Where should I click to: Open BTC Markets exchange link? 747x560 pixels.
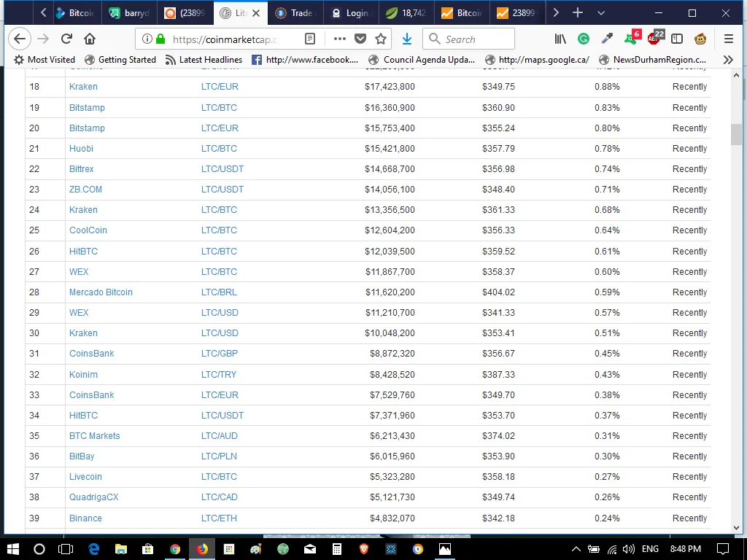click(x=94, y=436)
